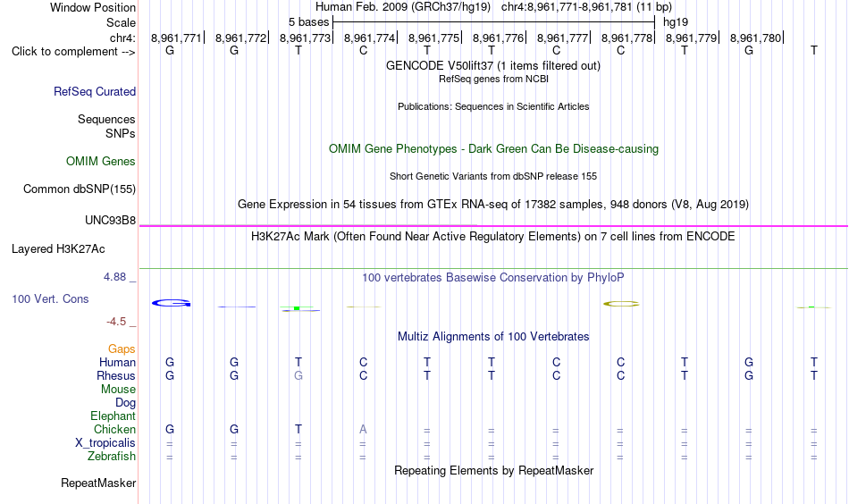
Task: Click 'Short Genetic Variants from dbSNP release 155'
Action: pos(493,176)
